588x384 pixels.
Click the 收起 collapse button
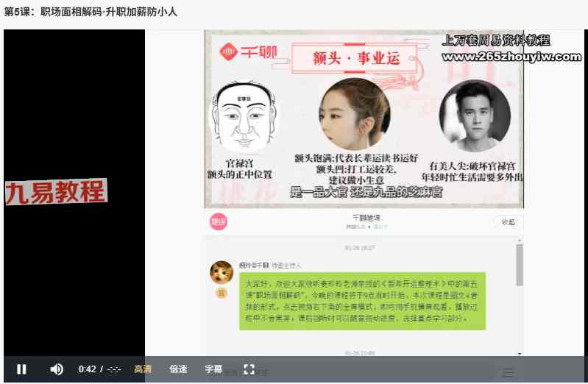click(x=508, y=222)
